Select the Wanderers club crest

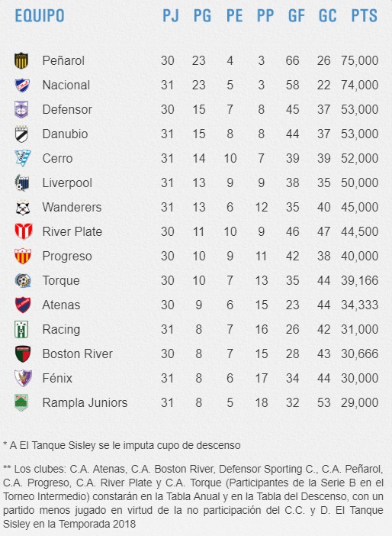pyautogui.click(x=23, y=207)
